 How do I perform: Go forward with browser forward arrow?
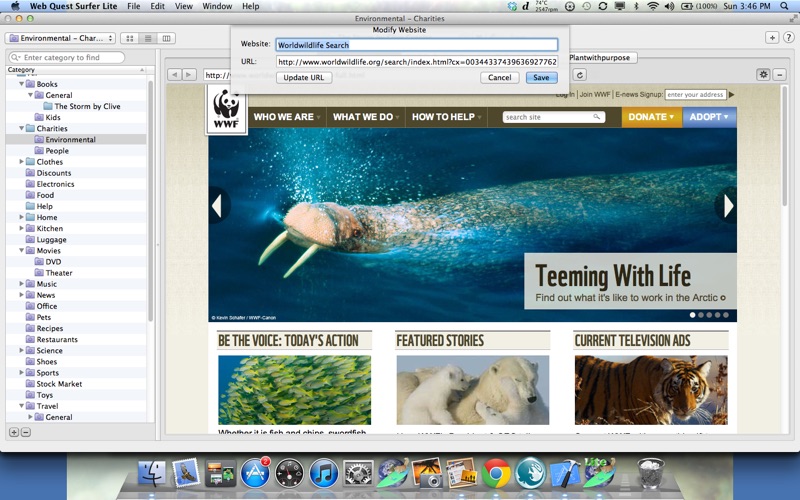(x=189, y=75)
